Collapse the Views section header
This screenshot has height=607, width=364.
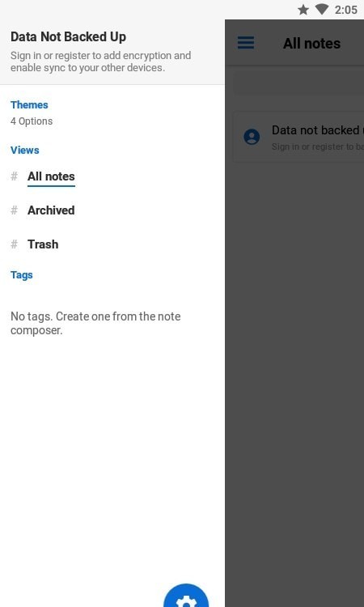(x=25, y=151)
